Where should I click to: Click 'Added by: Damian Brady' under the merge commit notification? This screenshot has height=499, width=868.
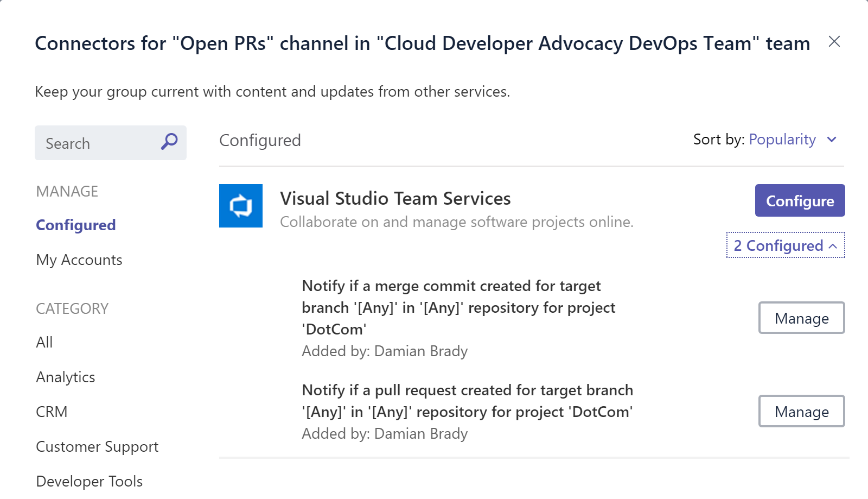click(385, 351)
